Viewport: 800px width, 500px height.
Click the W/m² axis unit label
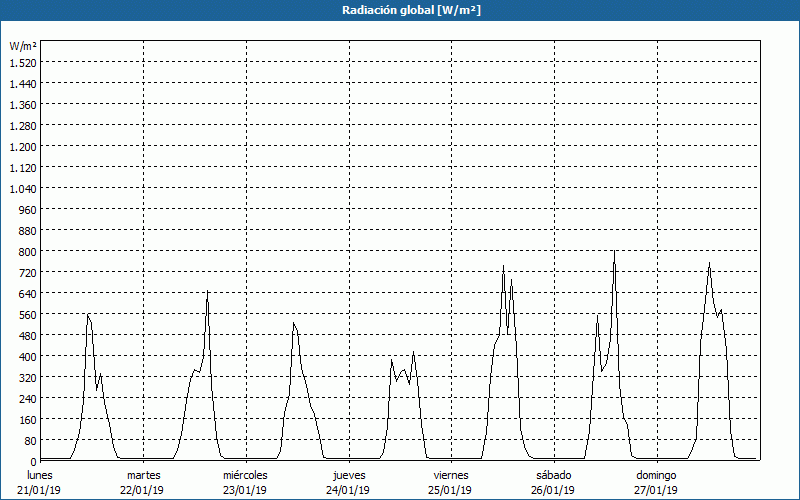click(23, 46)
